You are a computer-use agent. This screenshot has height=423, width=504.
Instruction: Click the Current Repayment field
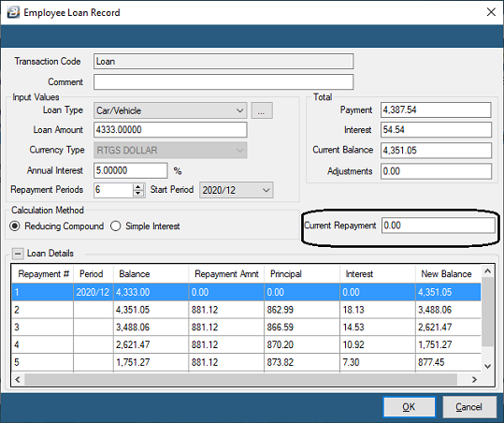pos(439,226)
